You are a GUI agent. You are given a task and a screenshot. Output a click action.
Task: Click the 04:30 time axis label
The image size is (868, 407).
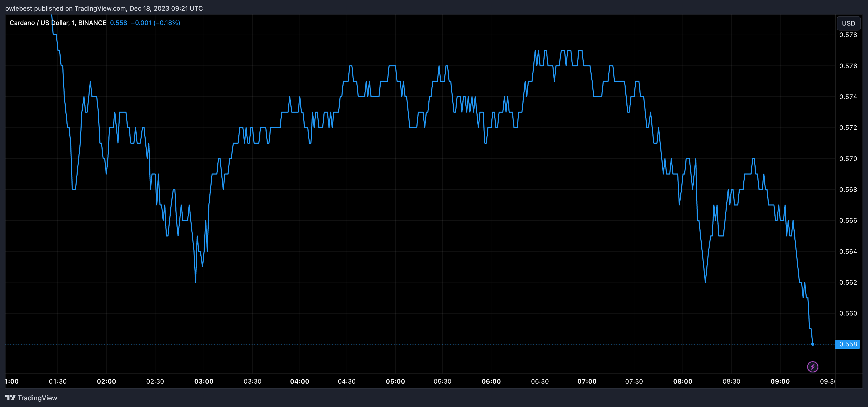[x=346, y=381]
